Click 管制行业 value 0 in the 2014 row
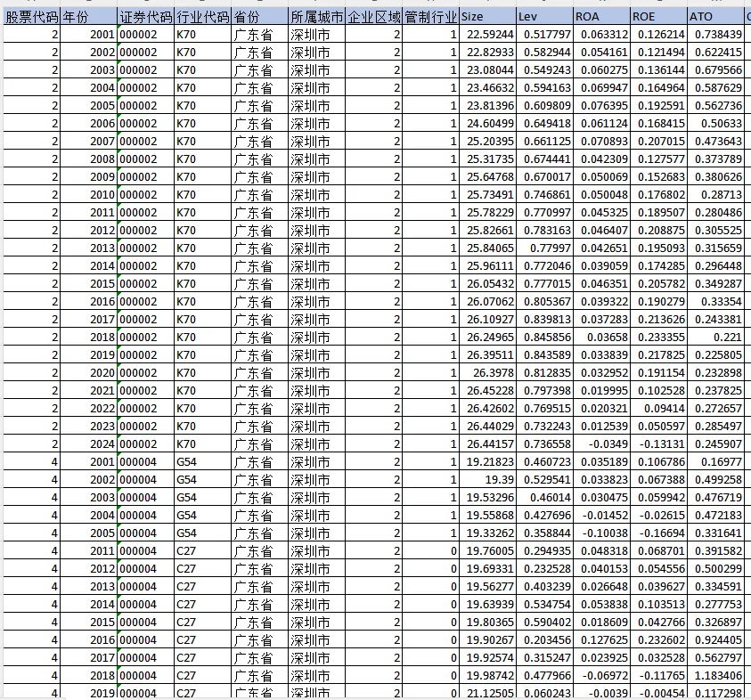This screenshot has height=700, width=751. point(430,604)
